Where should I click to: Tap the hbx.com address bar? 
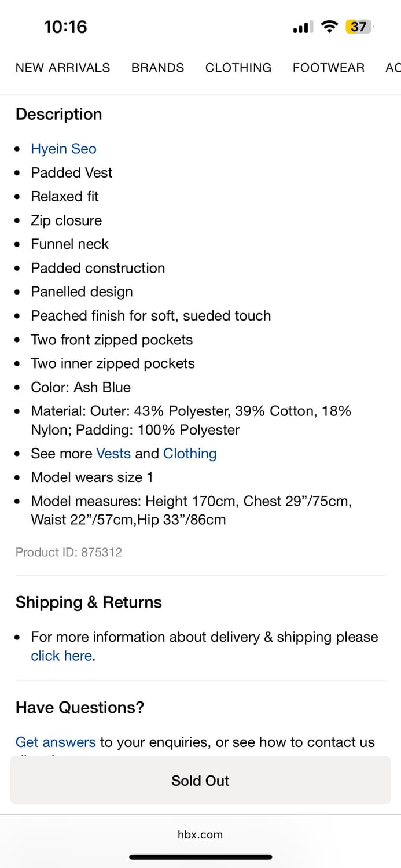tap(200, 834)
